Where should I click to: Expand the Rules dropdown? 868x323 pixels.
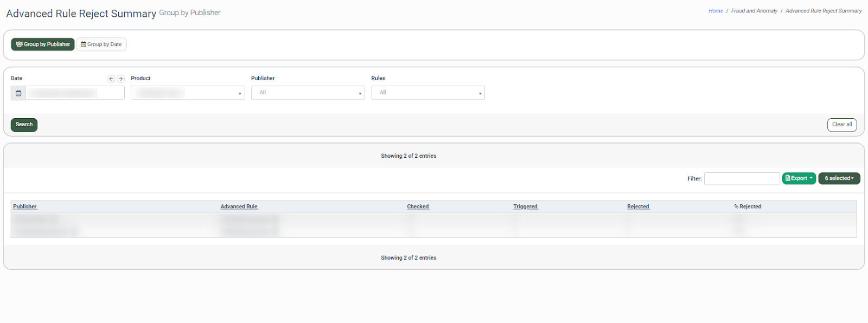click(427, 93)
